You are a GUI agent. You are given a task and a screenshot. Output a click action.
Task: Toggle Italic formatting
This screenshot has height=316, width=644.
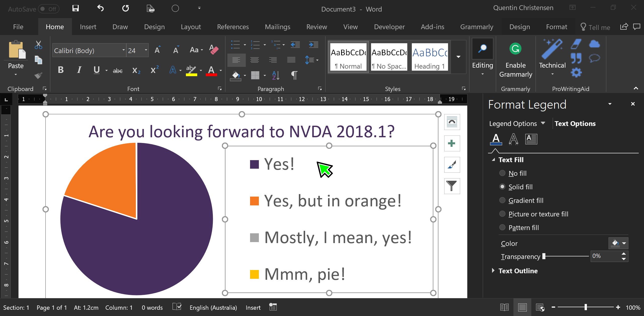tap(79, 70)
